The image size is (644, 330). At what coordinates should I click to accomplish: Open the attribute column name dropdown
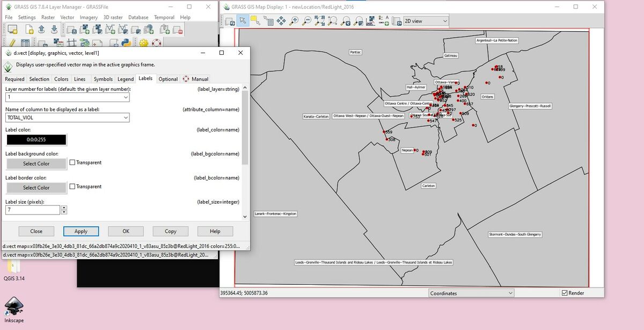pyautogui.click(x=125, y=117)
